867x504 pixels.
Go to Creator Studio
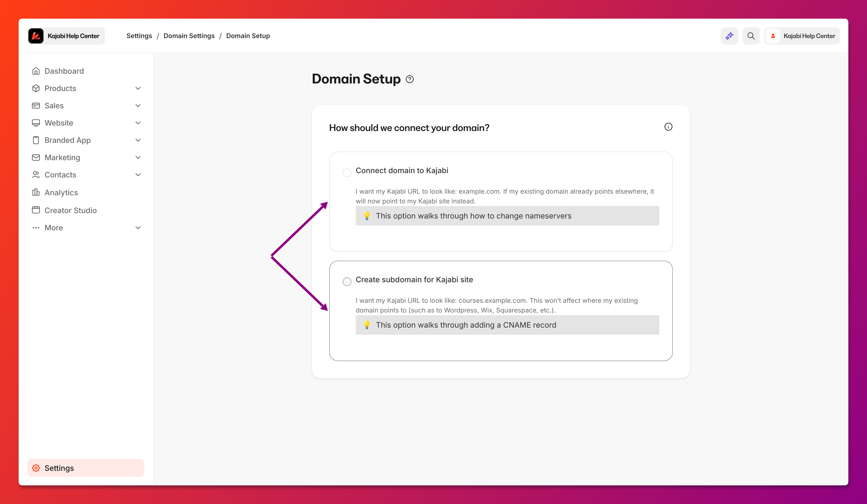point(86,210)
